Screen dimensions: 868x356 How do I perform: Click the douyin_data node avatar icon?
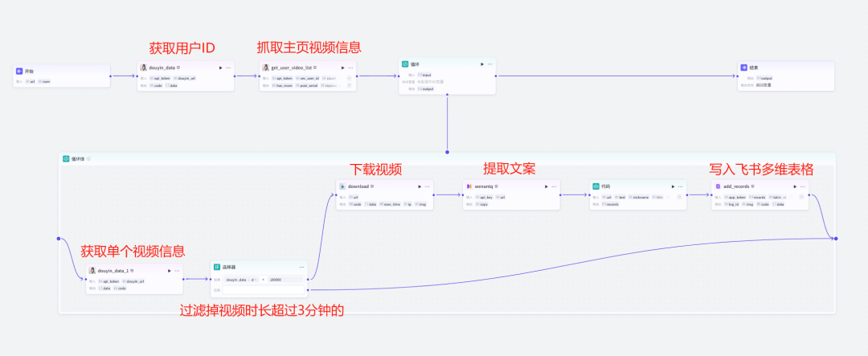143,68
